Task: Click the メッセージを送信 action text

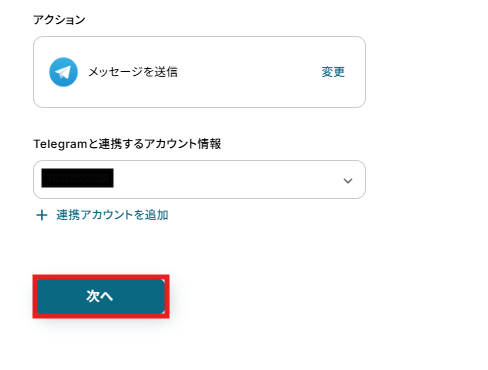Action: click(133, 72)
